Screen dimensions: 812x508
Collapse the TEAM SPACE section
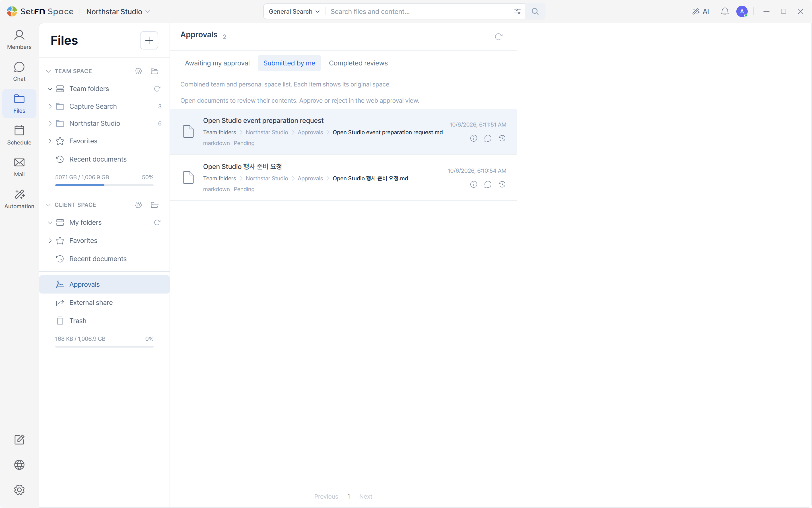(x=48, y=71)
